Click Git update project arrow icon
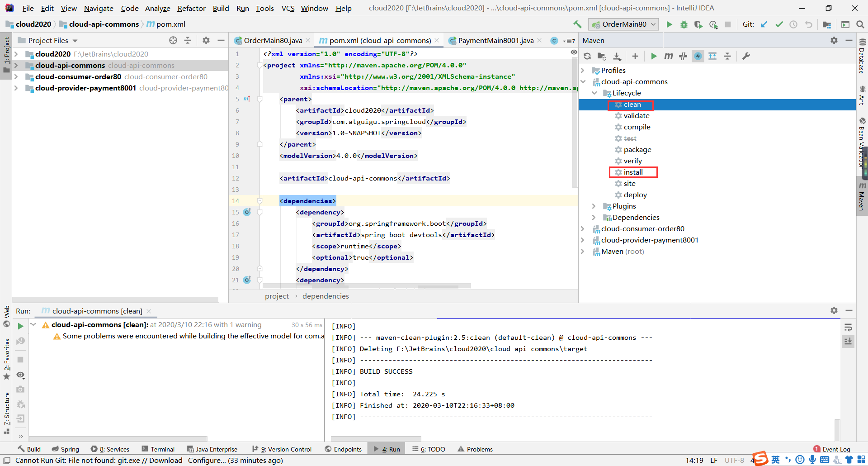The height and width of the screenshot is (466, 868). 764,24
